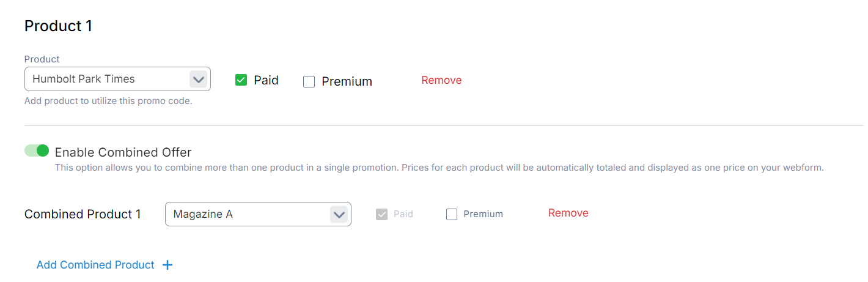Click the Premium label text in Product 1
Viewport: 868px width, 282px height.
(x=347, y=81)
